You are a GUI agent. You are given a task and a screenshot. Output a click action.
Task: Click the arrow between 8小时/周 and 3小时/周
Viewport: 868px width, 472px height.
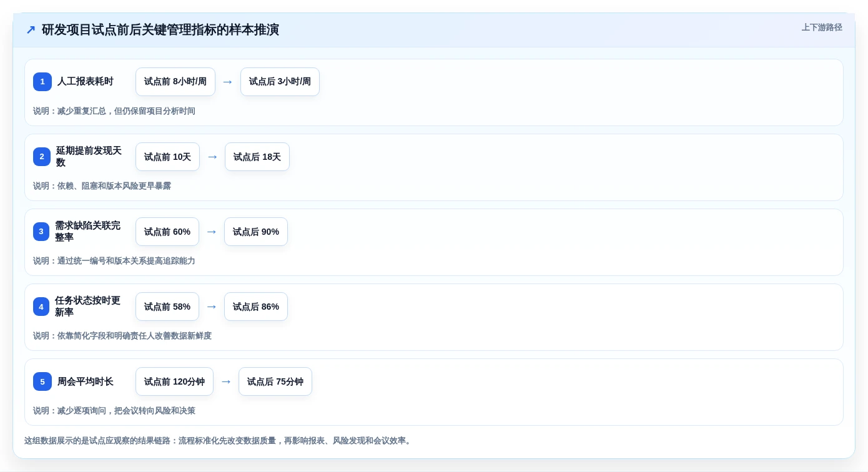[x=228, y=82]
